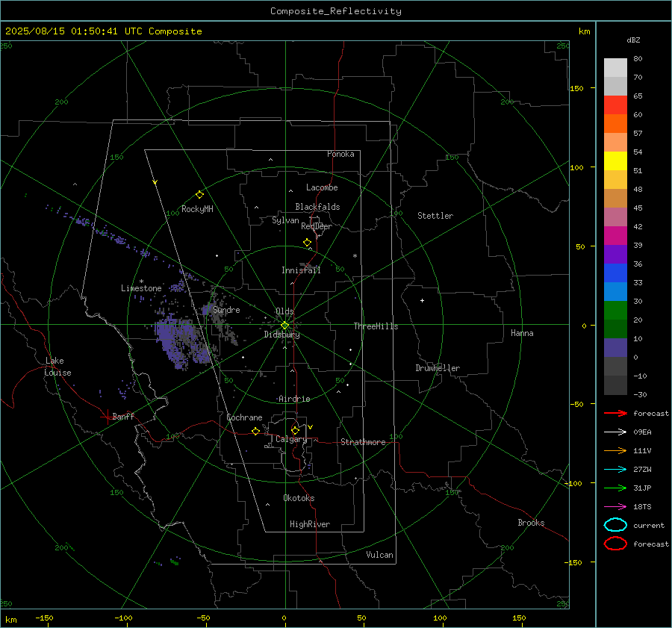Click the Airdrie label
The width and height of the screenshot is (672, 628).
(294, 399)
